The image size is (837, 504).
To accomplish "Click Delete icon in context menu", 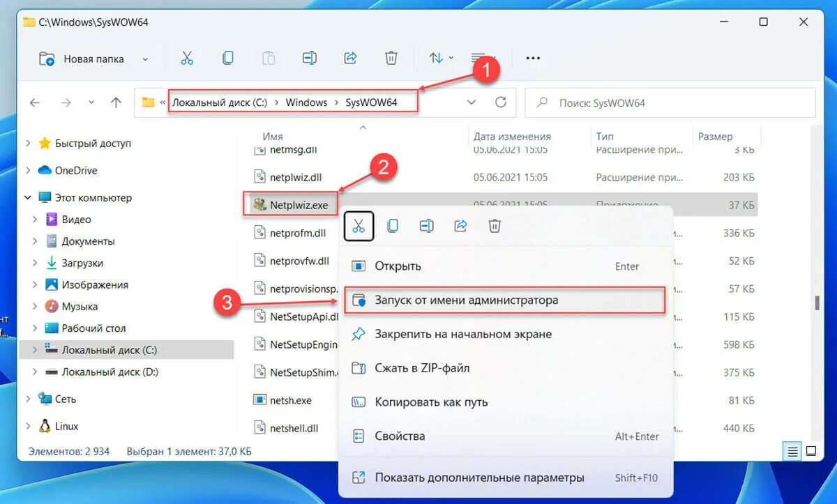I will click(495, 226).
